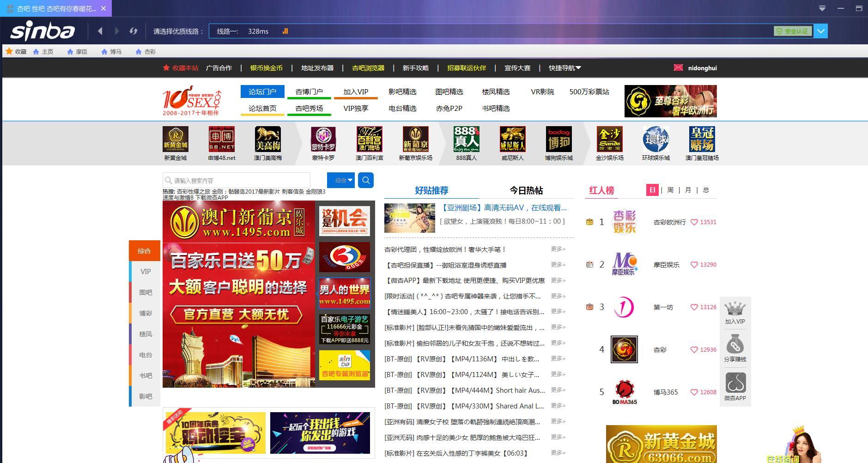Switch to the 好贴推荐 tab
The width and height of the screenshot is (868, 463).
click(x=431, y=190)
